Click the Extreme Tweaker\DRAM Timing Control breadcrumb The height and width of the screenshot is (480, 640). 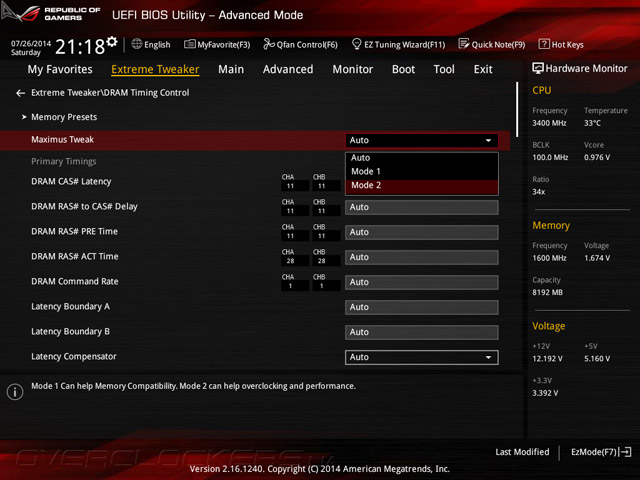pyautogui.click(x=110, y=93)
